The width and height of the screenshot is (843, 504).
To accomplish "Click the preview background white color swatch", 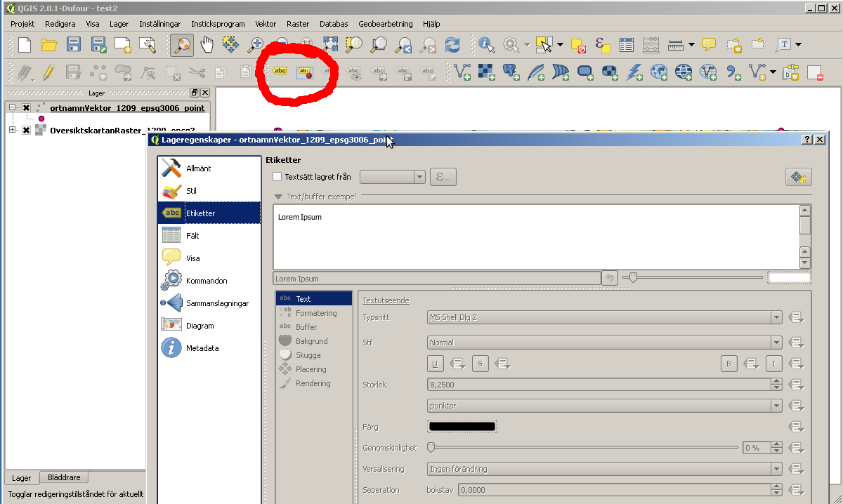I will pos(789,278).
